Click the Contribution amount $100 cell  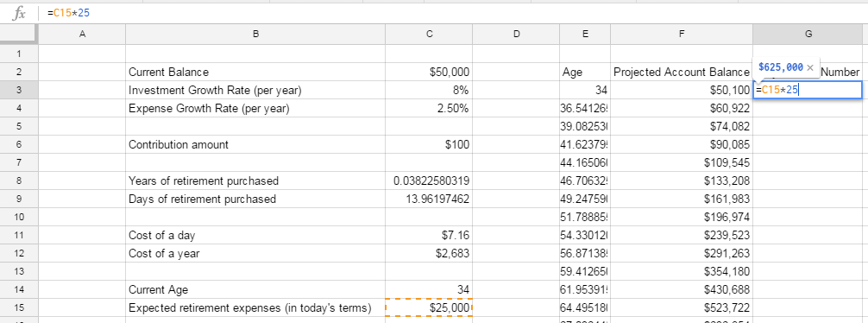tap(429, 144)
